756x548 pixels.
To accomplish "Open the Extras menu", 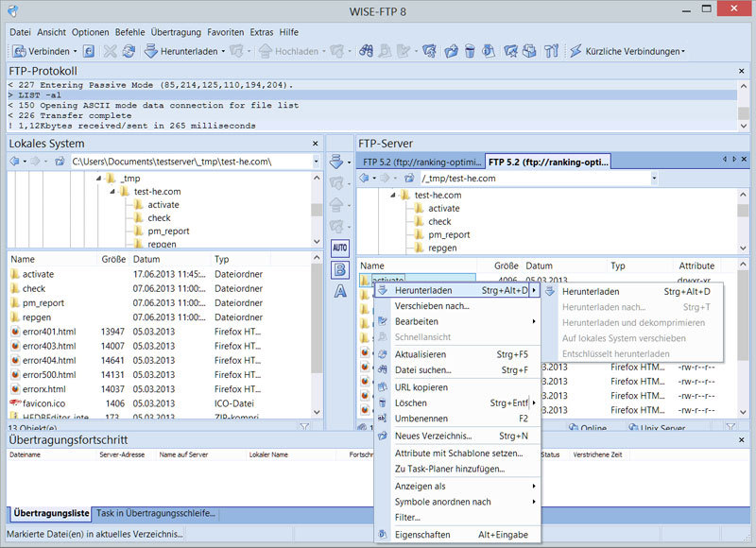I will (x=262, y=32).
